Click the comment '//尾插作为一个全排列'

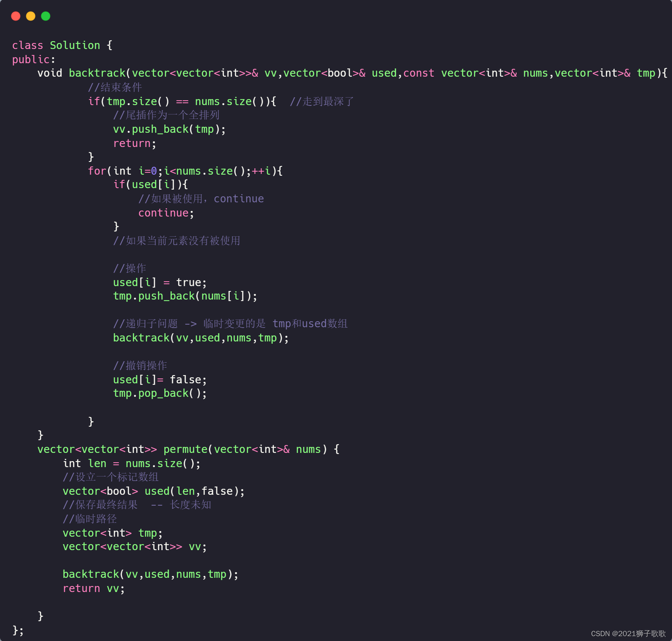167,115
